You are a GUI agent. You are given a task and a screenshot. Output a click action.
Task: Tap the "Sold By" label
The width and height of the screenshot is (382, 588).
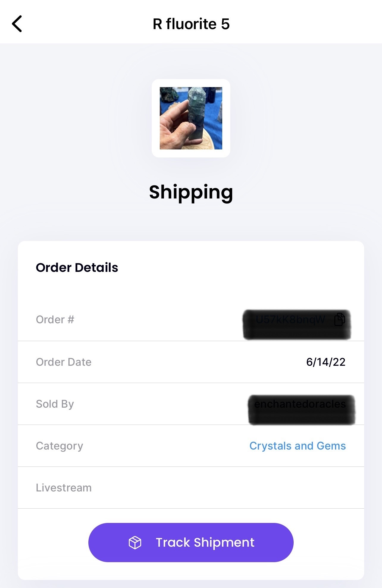[x=55, y=404]
